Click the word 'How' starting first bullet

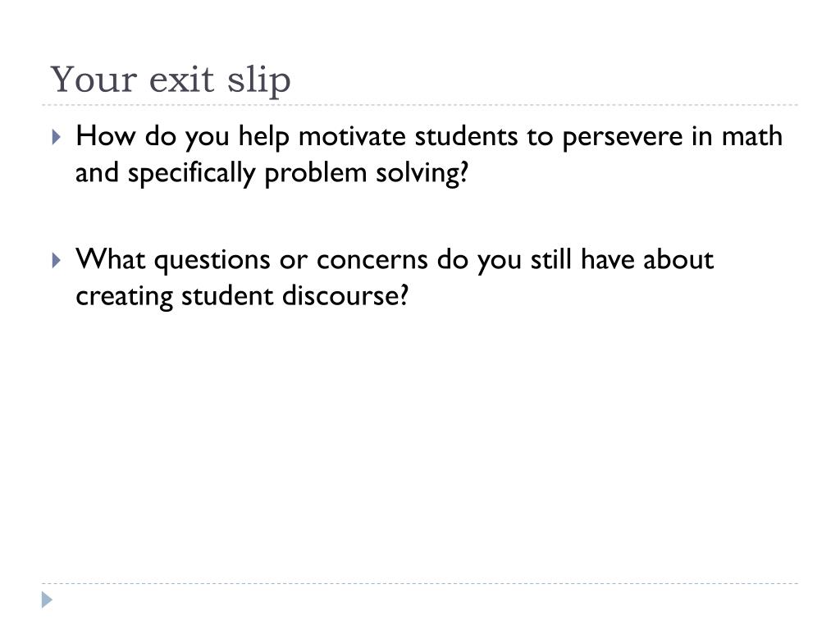click(106, 135)
